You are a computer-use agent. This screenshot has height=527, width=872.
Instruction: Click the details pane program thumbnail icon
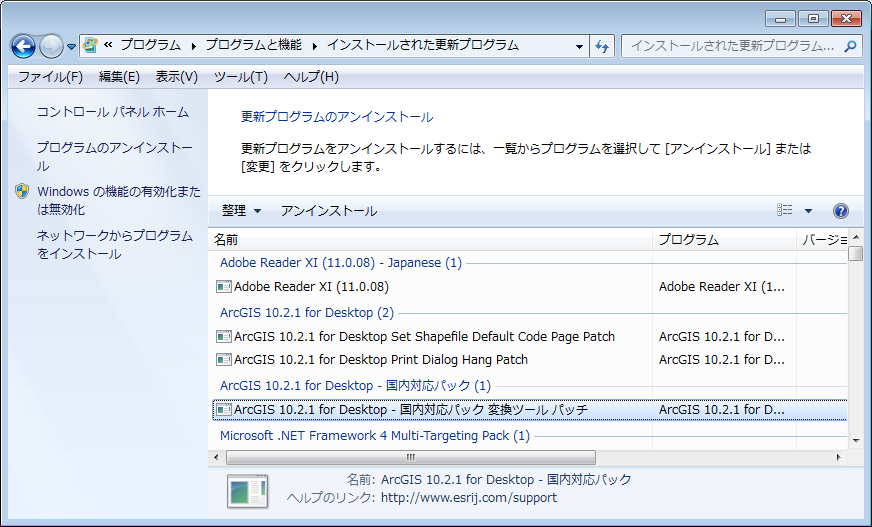(x=247, y=491)
